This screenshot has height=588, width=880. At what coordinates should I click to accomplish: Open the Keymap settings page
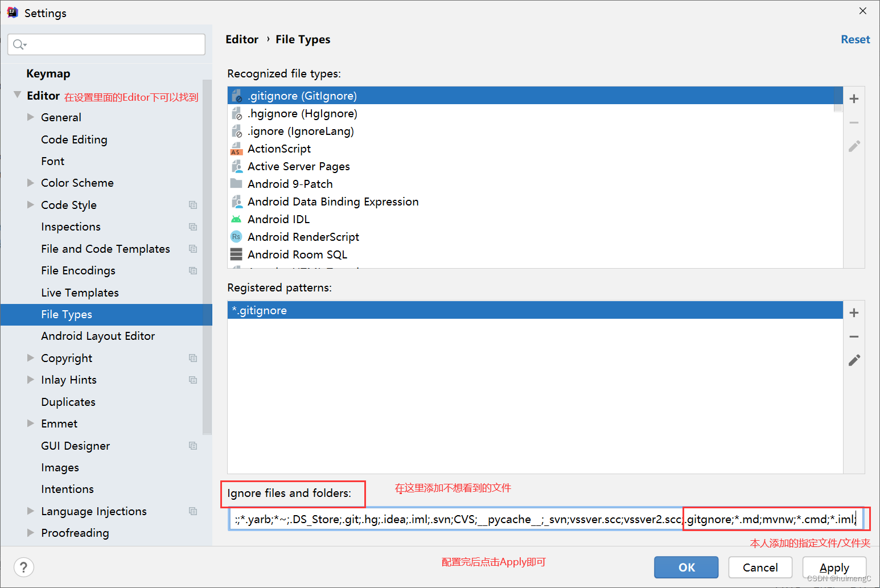tap(48, 73)
